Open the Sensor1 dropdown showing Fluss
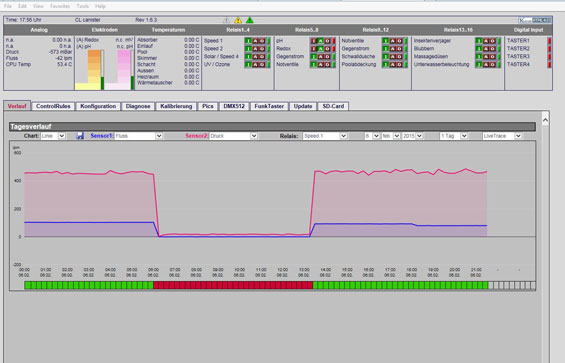Viewport: 565px width, 363px height. [138, 136]
